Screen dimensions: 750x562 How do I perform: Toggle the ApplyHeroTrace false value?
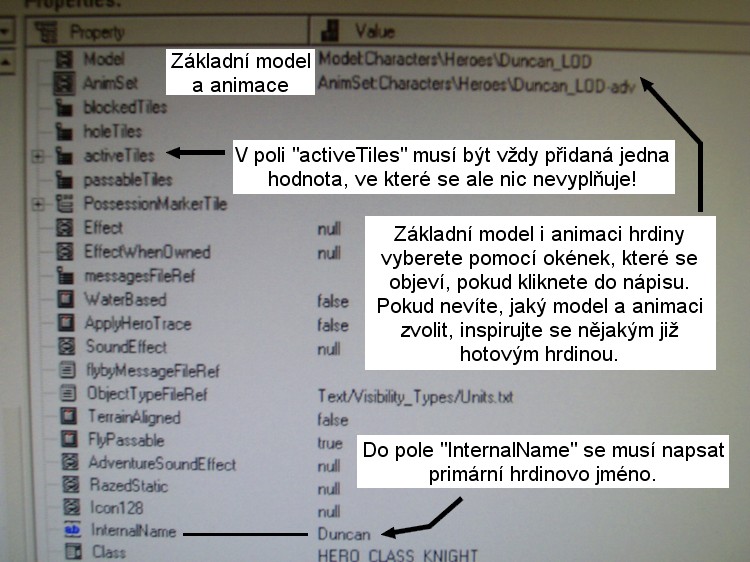coord(333,325)
